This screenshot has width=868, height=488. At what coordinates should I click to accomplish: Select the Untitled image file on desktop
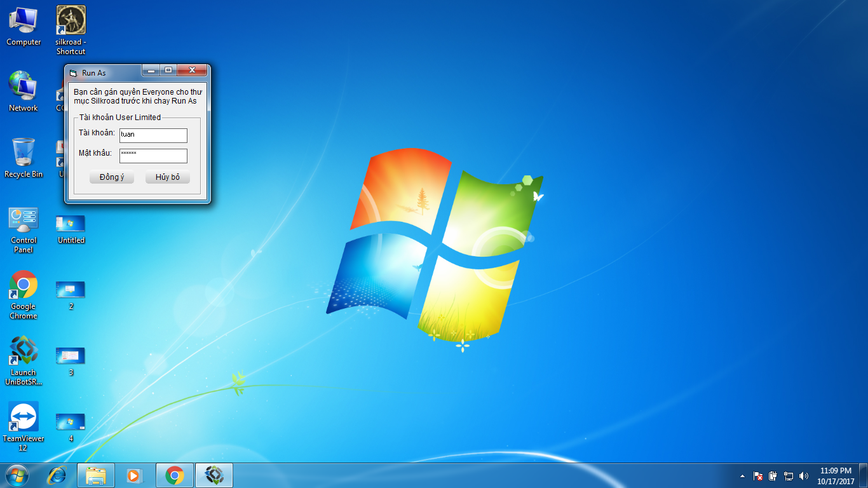point(71,229)
